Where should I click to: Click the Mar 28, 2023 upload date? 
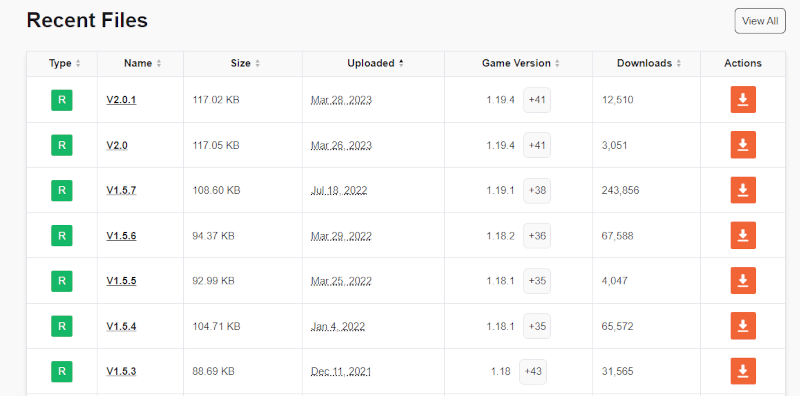pos(341,100)
